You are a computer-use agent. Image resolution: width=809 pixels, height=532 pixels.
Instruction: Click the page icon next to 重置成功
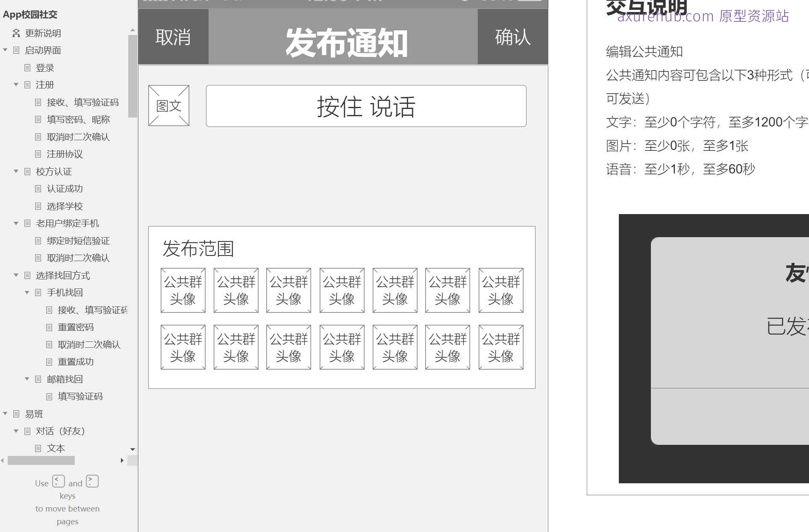coord(50,362)
